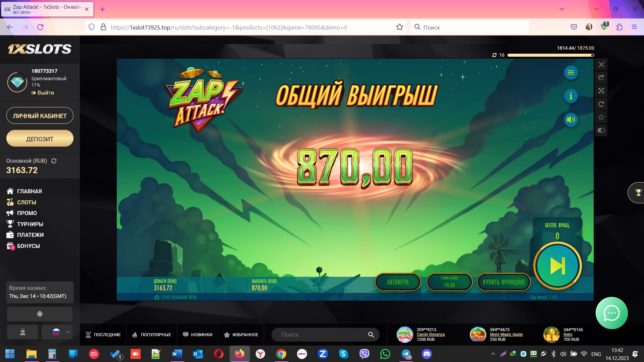Click the ДЕПОЗИТ deposit button
The height and width of the screenshot is (362, 644).
coord(40,139)
